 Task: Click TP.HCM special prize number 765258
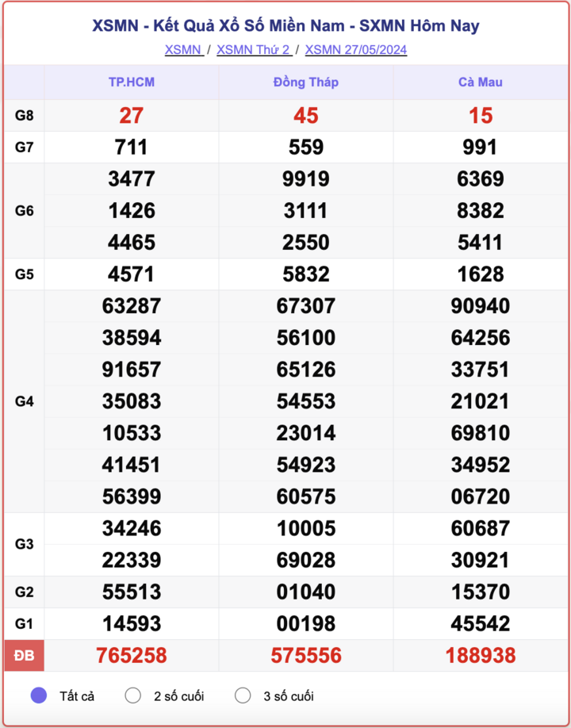pyautogui.click(x=132, y=656)
